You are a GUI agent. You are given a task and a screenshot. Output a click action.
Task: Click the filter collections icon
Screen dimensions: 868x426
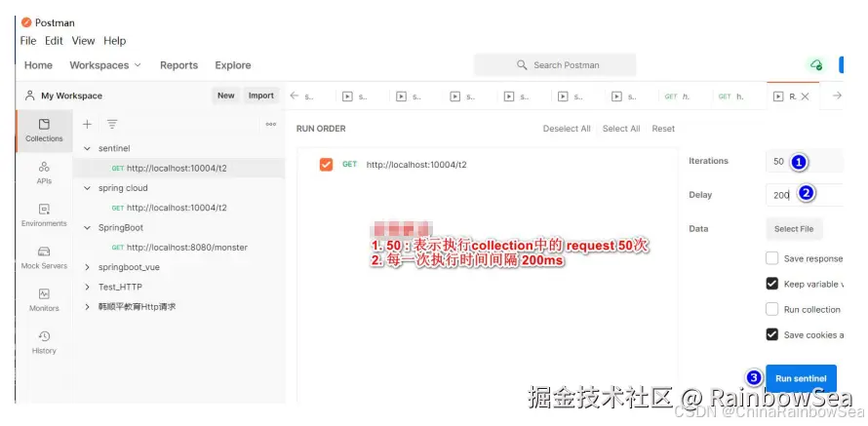(x=112, y=124)
